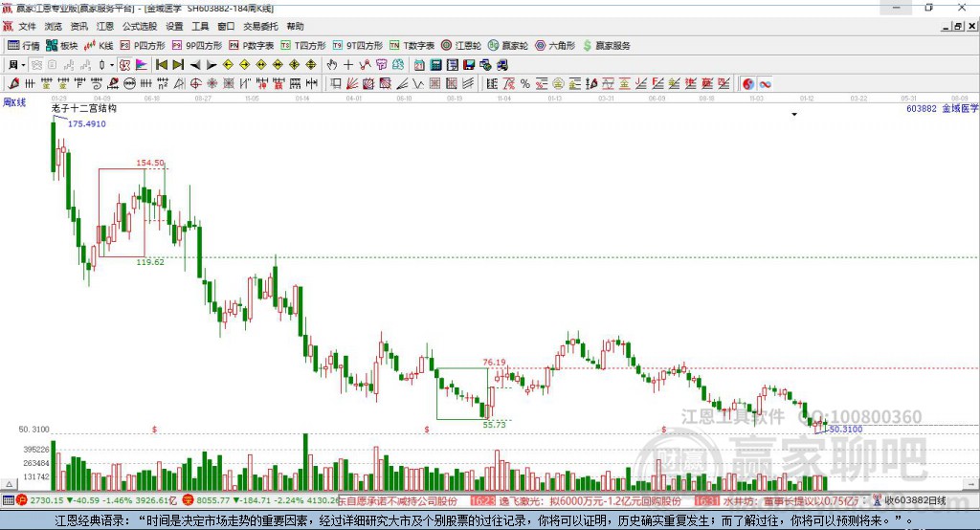Click the red-blue yin-yang icon
This screenshot has width=980, height=530.
point(748,84)
